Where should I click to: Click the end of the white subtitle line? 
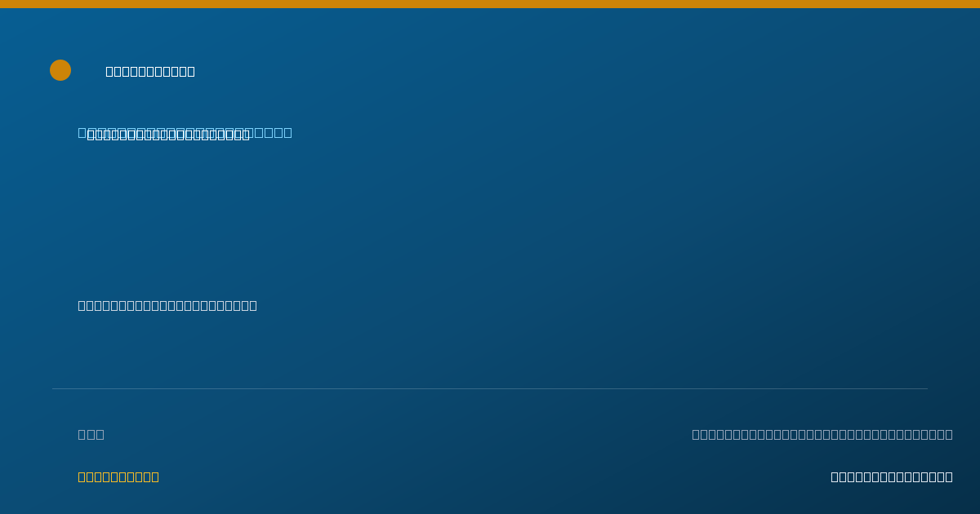click(x=253, y=305)
